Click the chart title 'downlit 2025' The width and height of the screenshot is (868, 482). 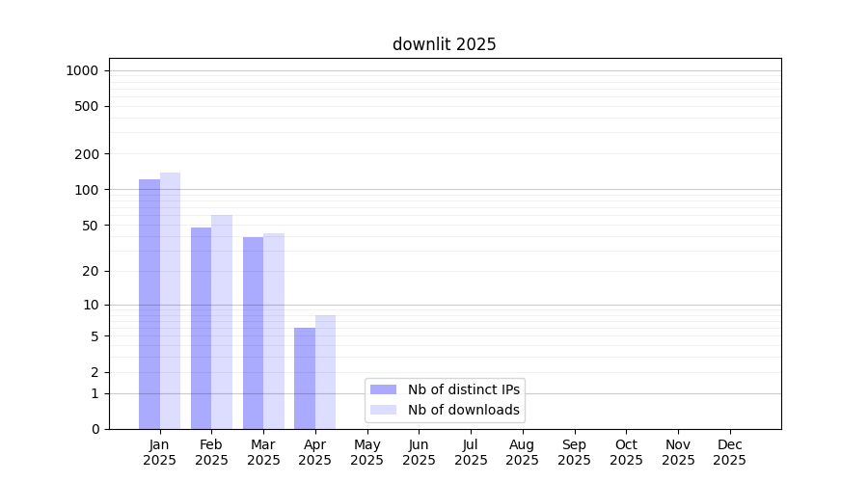[444, 44]
